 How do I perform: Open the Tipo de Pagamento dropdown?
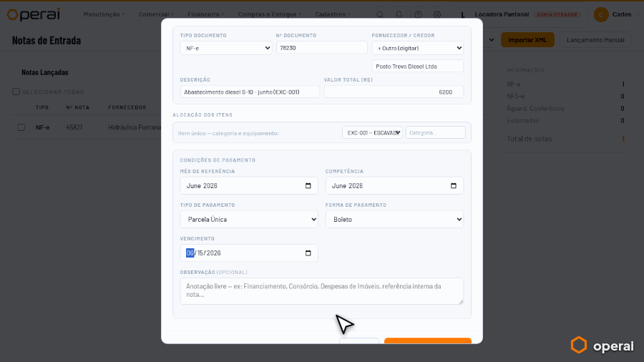(249, 220)
